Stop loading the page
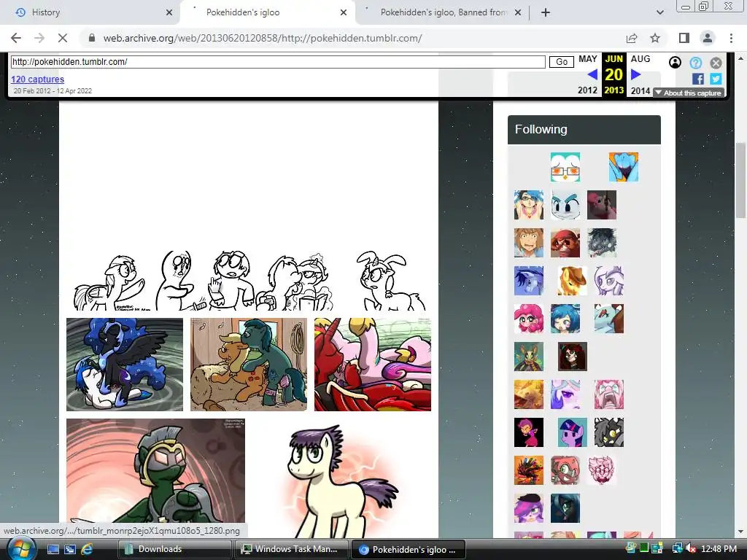The image size is (747, 560). point(63,38)
